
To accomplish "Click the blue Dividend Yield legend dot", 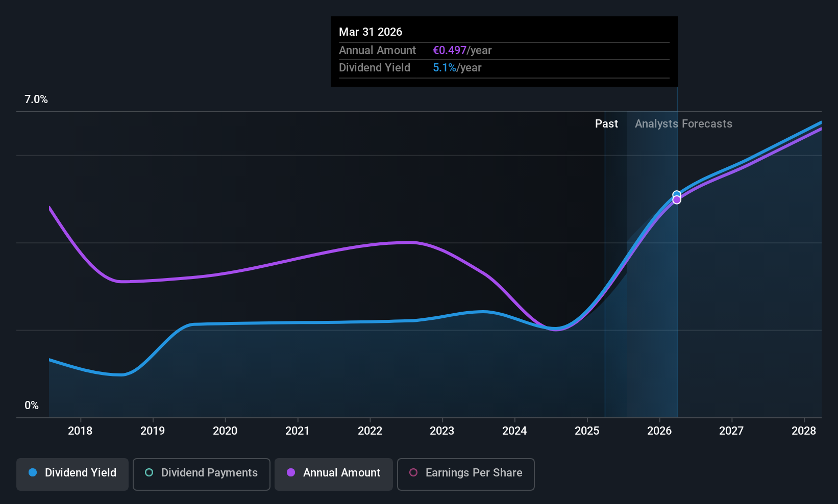I will click(33, 472).
